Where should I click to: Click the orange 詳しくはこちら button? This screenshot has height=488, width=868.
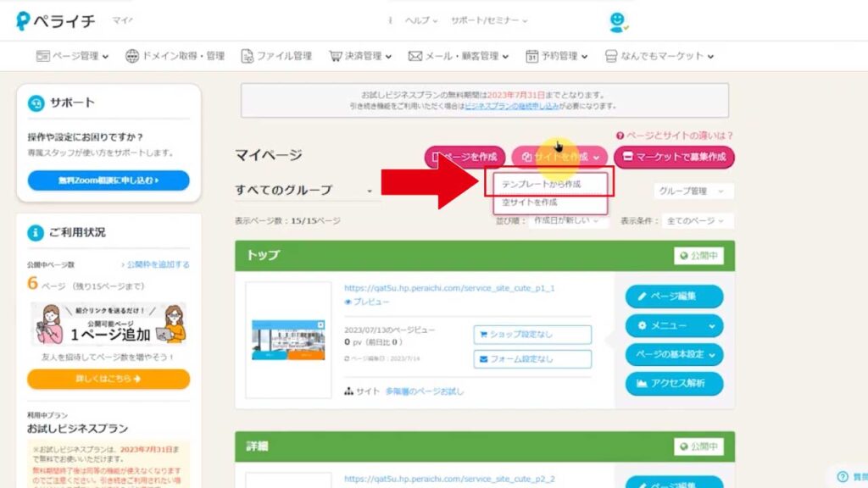coord(108,379)
